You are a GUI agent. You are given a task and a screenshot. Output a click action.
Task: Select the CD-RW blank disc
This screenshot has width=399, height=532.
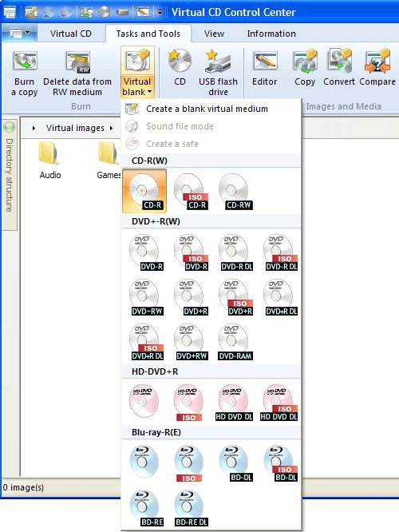236,192
